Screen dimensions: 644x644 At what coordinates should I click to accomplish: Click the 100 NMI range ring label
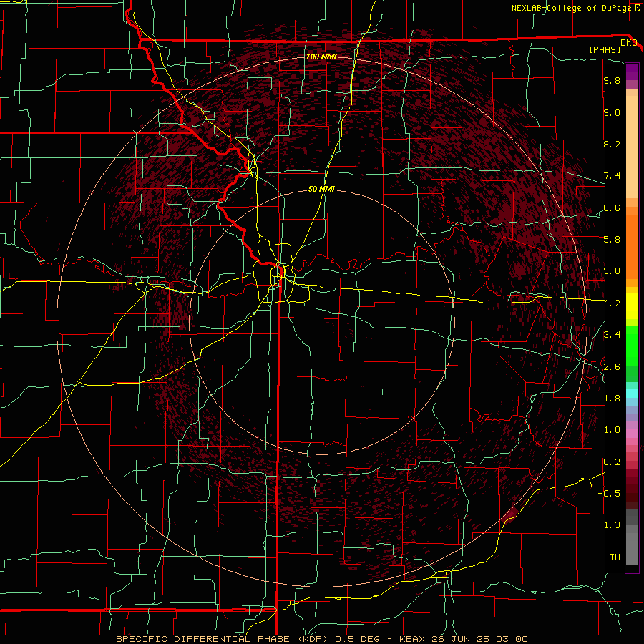pos(321,57)
